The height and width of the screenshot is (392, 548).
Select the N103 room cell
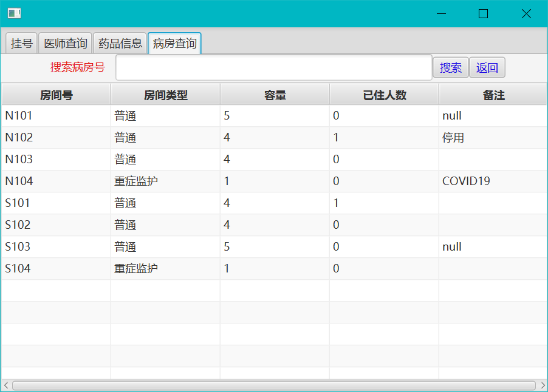point(56,159)
